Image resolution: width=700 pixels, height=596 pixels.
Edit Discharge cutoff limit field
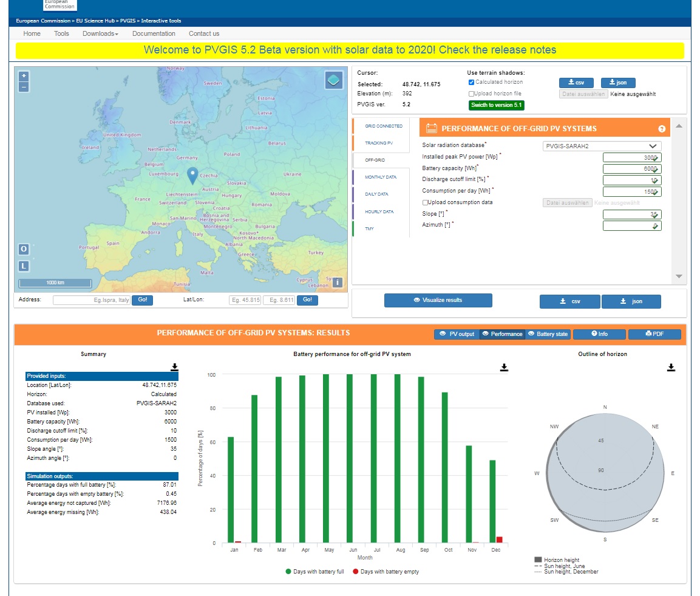(632, 180)
